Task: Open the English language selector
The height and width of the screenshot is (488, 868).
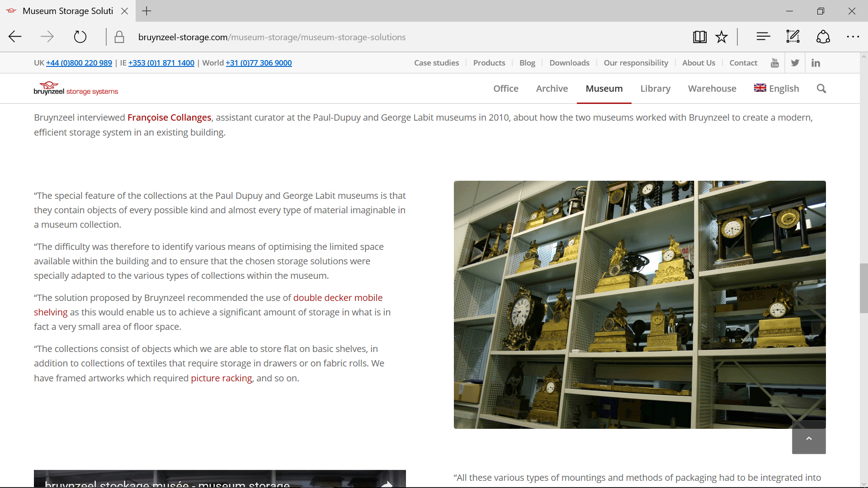Action: (776, 89)
